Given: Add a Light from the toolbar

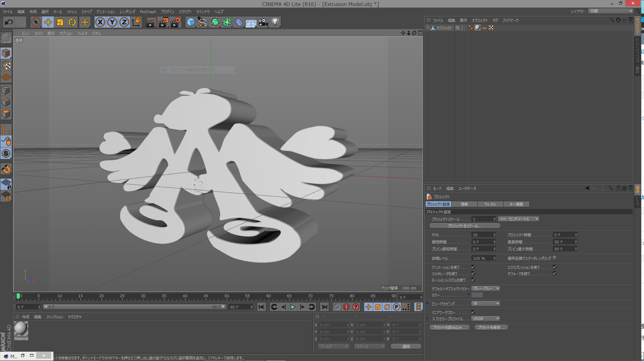Looking at the screenshot, I should pos(275,22).
